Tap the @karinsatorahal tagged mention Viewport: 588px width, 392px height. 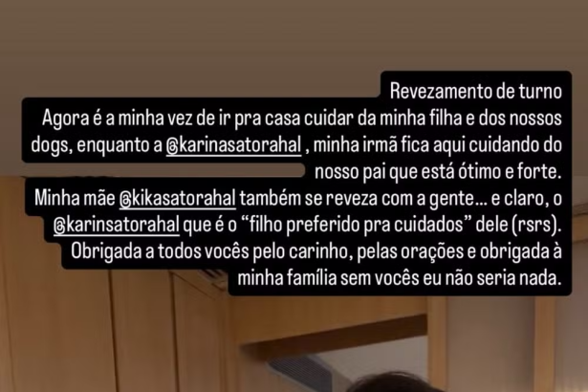pyautogui.click(x=117, y=226)
